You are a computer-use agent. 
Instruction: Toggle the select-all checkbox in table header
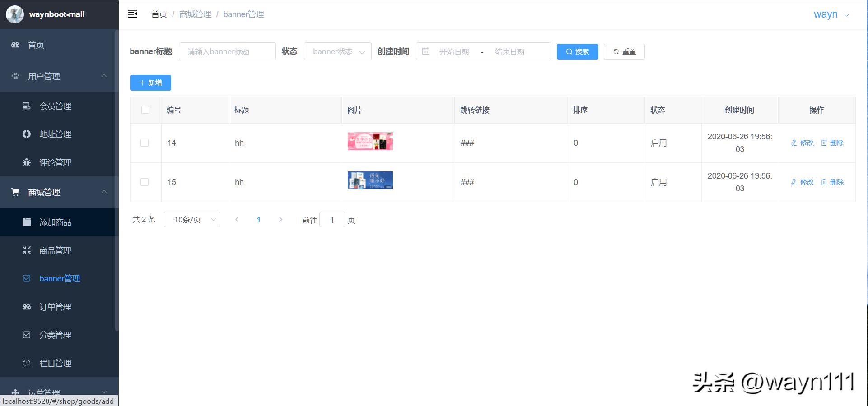pos(145,110)
